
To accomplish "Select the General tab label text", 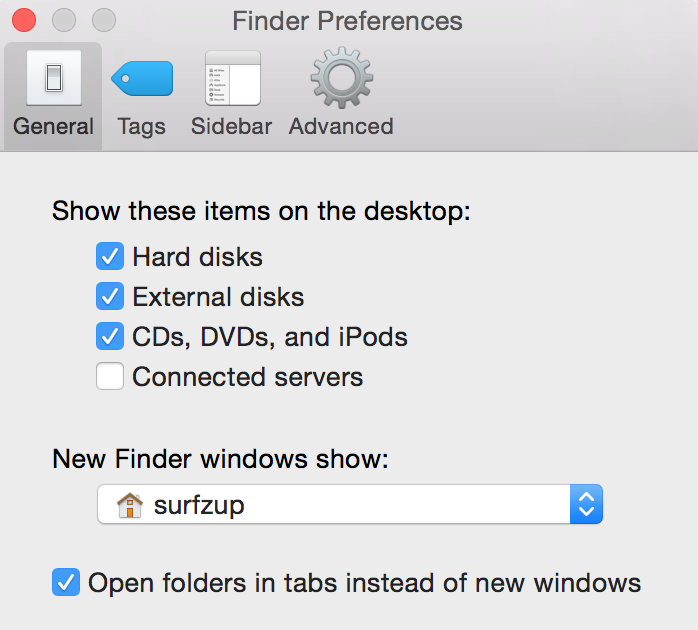I will click(x=54, y=127).
